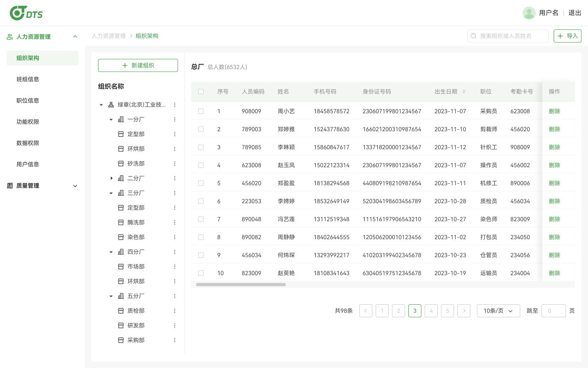This screenshot has width=588, height=368.
Task: Collapse the 人力资源管理 menu chevron
Action: [75, 37]
